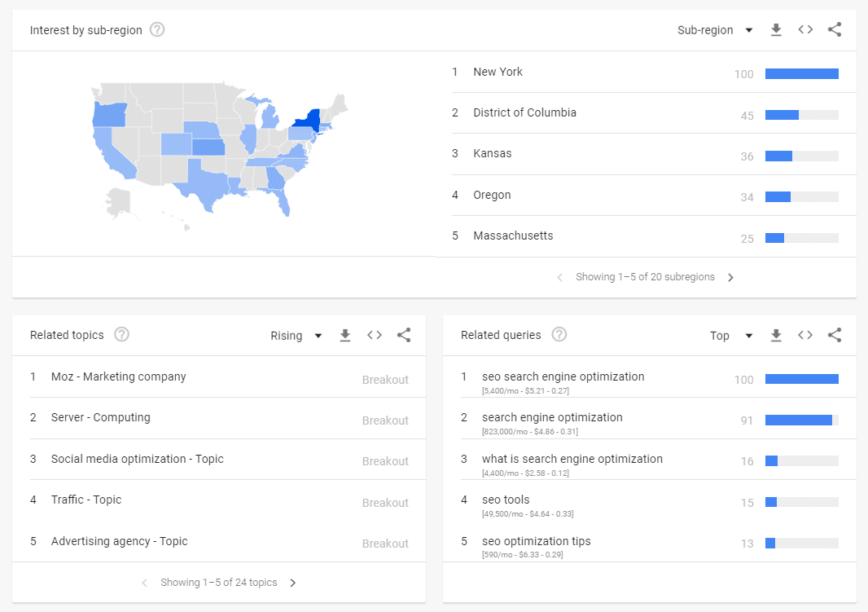
Task: Open the Rising dropdown in Related topics
Action: [296, 335]
